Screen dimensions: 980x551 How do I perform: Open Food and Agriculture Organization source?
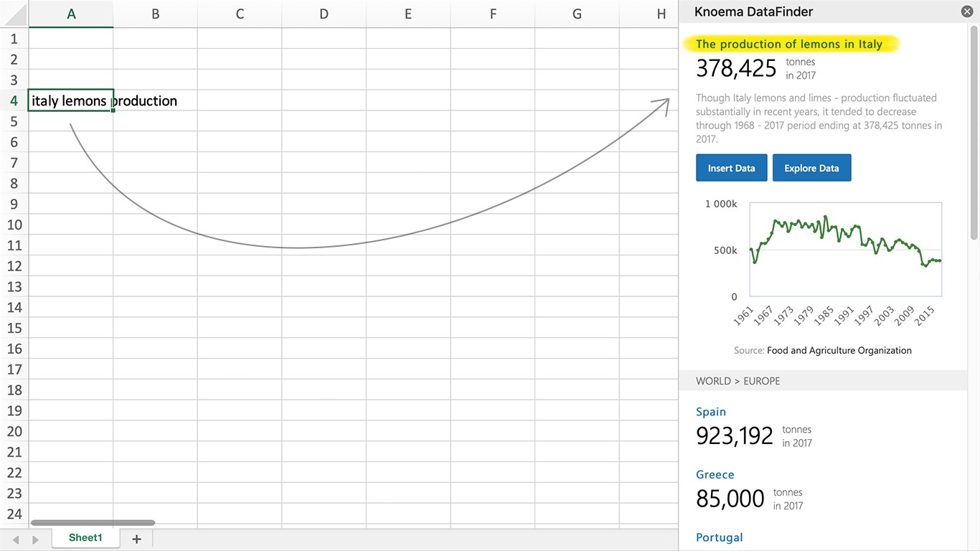[x=839, y=351]
